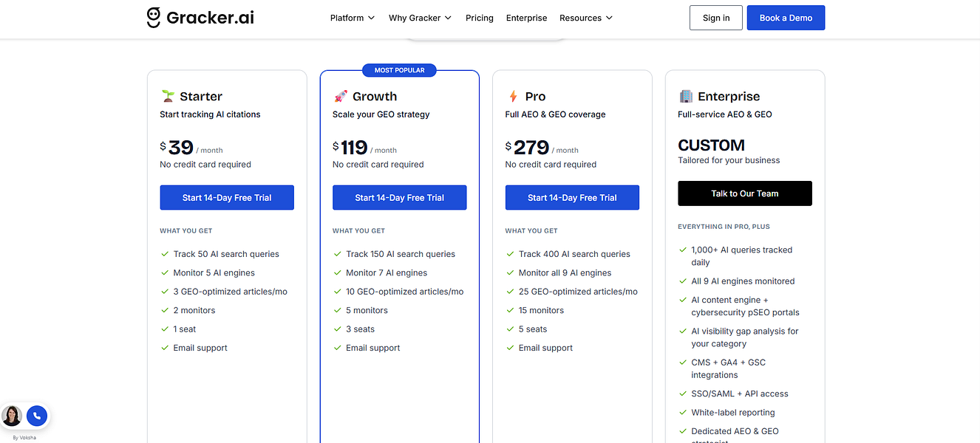Viewport: 980px width, 443px height.
Task: Click 'Email support' in the Pro list
Action: point(546,348)
